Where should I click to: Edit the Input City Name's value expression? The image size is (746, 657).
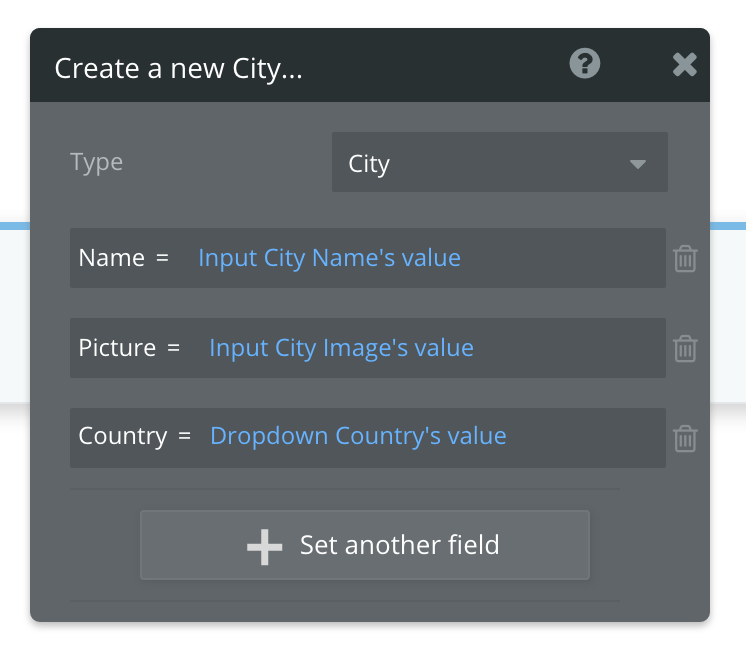pyautogui.click(x=329, y=258)
